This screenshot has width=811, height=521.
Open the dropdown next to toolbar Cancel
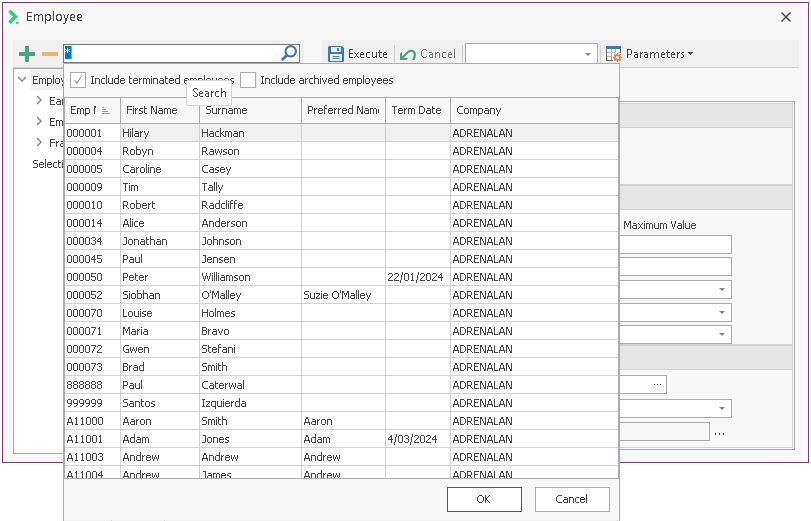(587, 54)
